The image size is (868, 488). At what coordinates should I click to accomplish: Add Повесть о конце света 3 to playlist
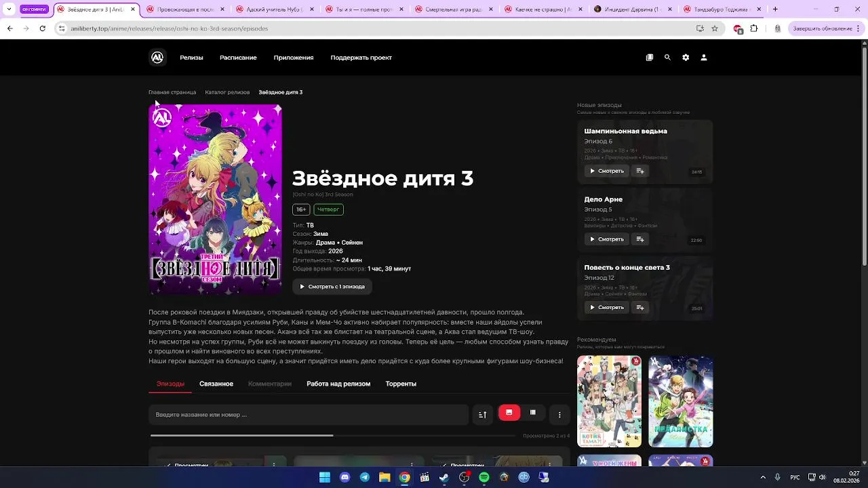(640, 308)
